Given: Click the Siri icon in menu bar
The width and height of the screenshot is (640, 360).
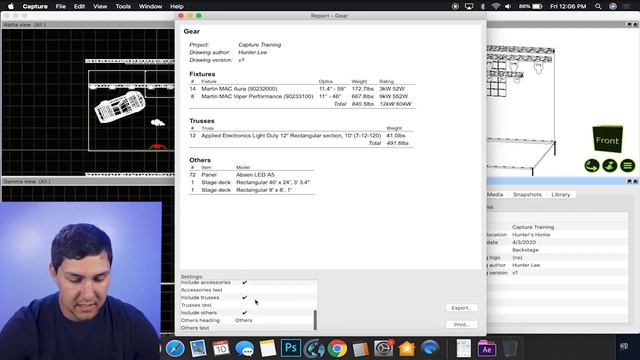Looking at the screenshot, I should point(613,6).
